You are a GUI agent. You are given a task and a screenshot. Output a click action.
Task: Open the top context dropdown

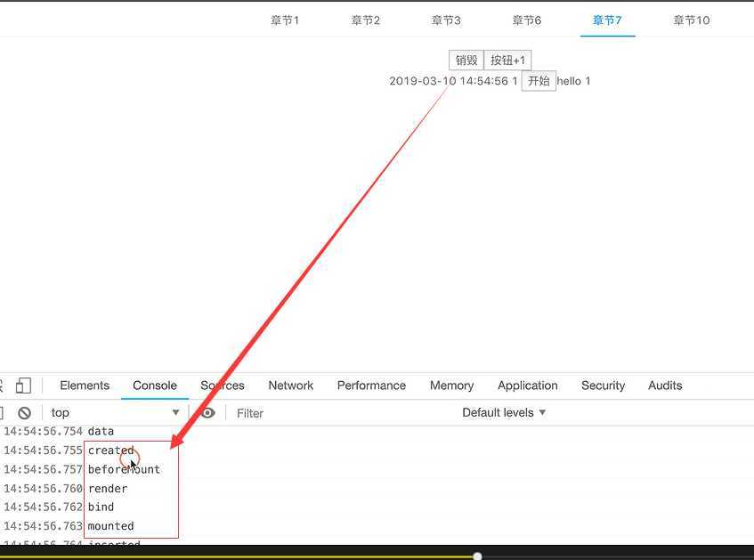tap(115, 413)
